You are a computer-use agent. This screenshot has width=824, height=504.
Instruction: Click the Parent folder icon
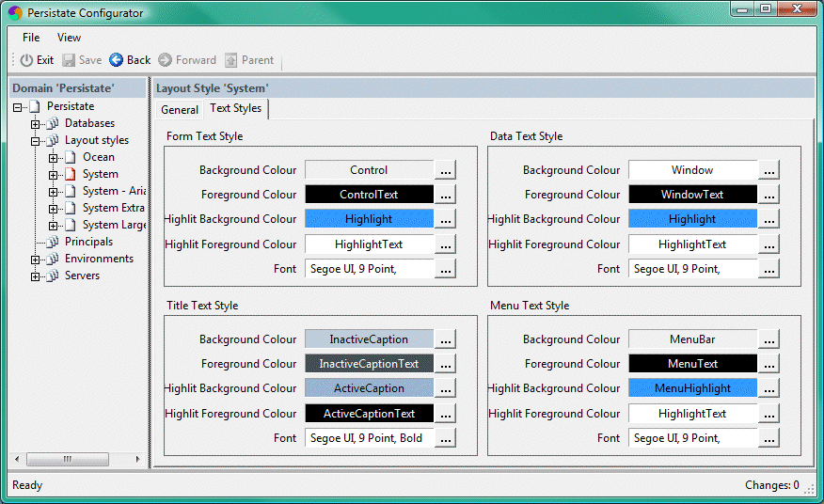pyautogui.click(x=230, y=60)
